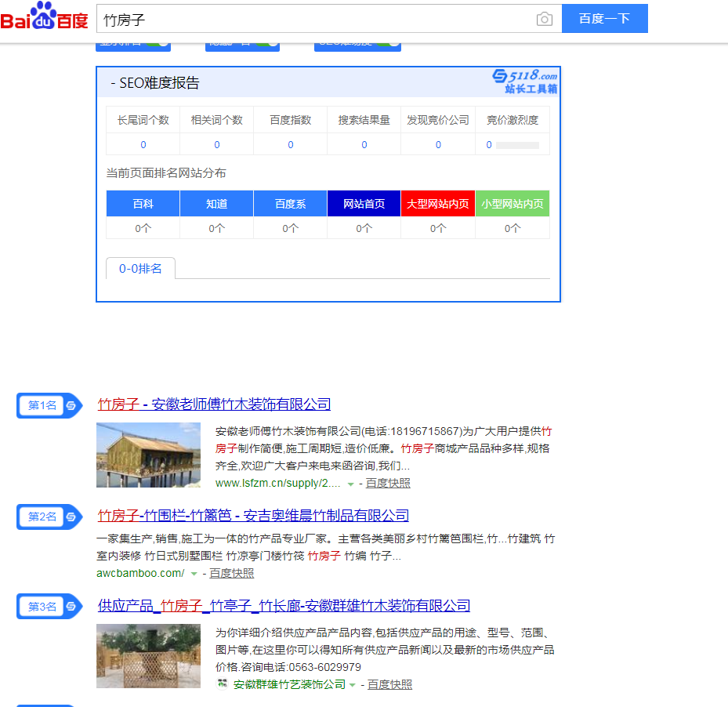The height and width of the screenshot is (707, 728).
Task: Select the 知道 category header
Action: click(217, 204)
